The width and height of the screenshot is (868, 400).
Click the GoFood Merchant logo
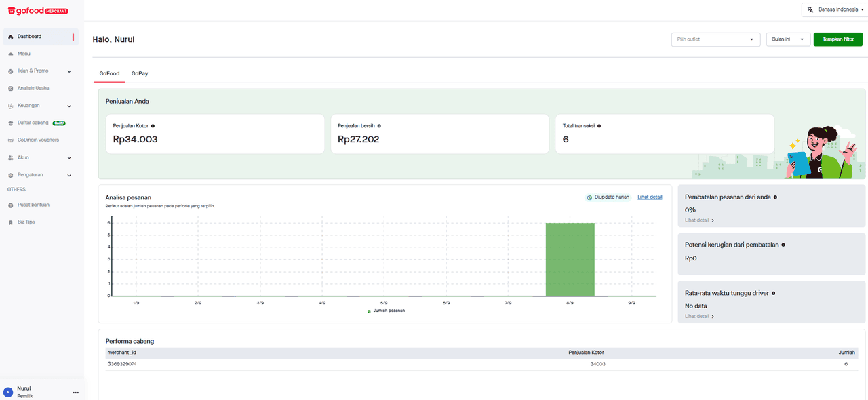pyautogui.click(x=38, y=11)
